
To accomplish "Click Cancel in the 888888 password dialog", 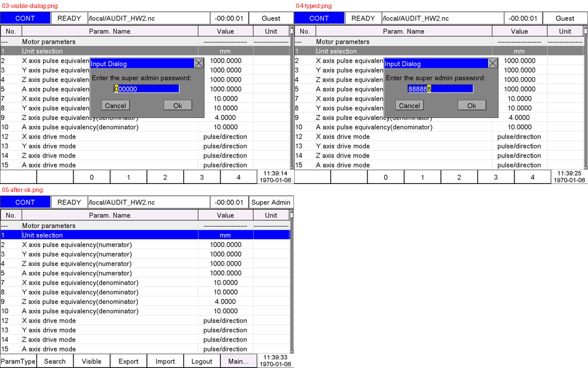I will coord(409,106).
